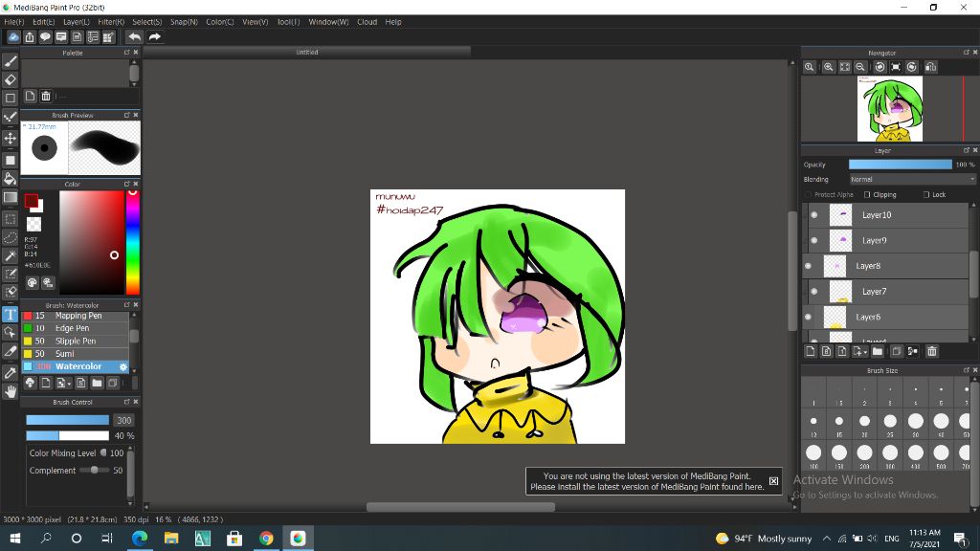Adjust the brush size slider at 300
The image size is (980, 551).
68,420
